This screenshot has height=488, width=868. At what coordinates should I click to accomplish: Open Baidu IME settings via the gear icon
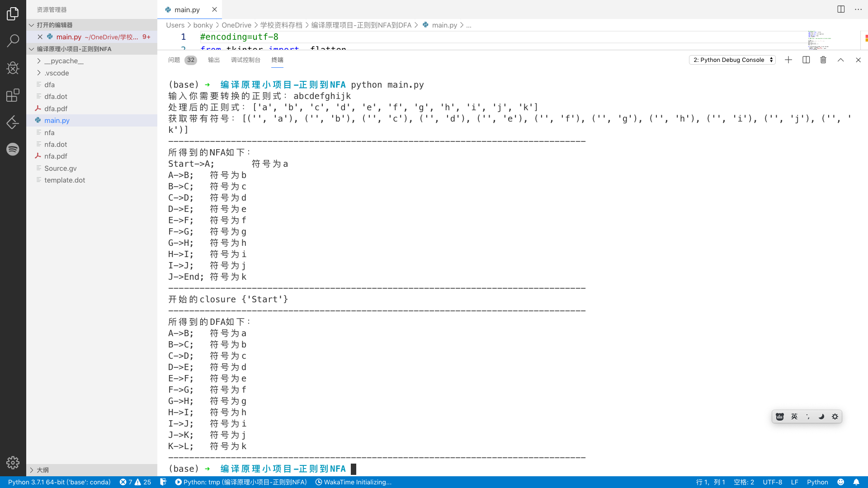[x=835, y=417]
